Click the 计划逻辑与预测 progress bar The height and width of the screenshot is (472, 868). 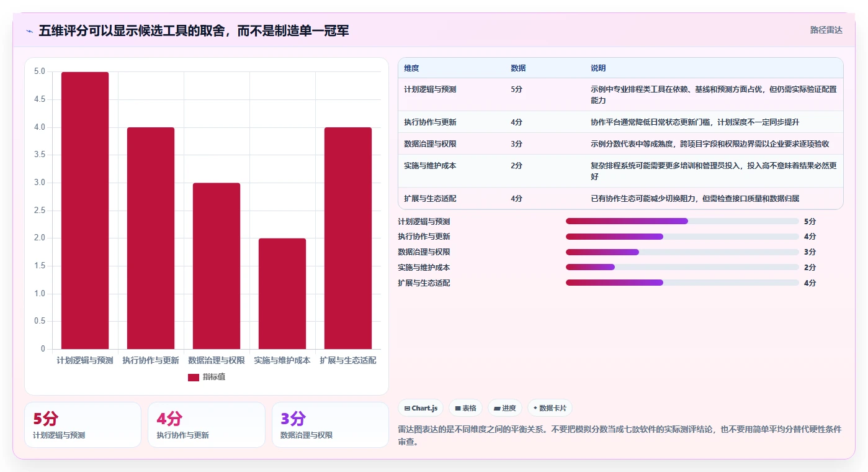[682, 221]
